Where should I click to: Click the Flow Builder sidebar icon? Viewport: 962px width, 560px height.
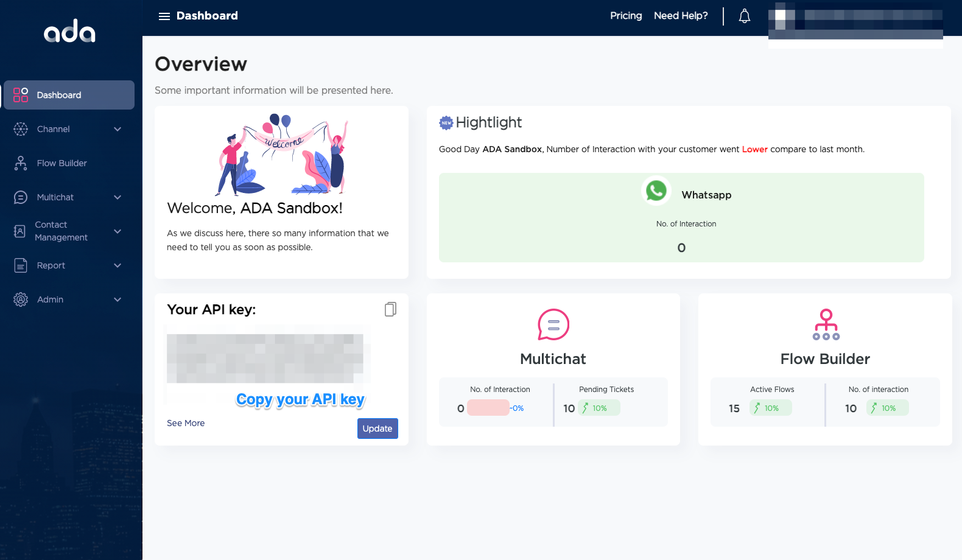pos(21,163)
